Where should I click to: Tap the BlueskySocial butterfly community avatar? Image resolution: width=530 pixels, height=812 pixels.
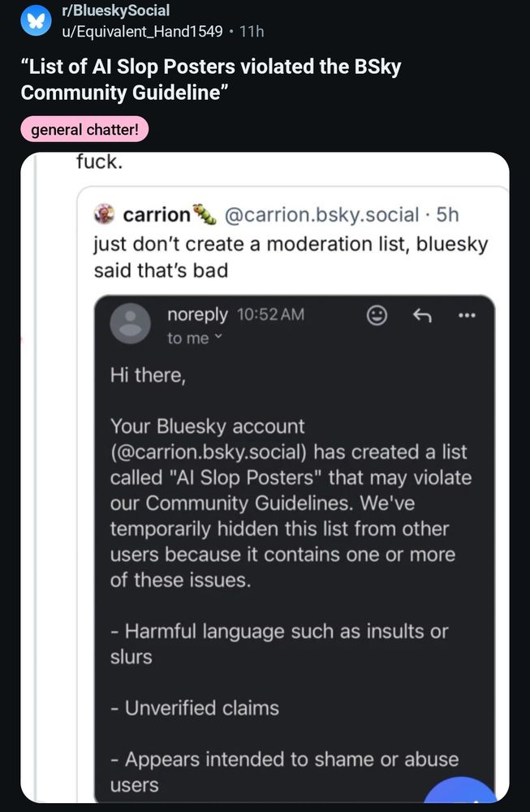tap(34, 22)
